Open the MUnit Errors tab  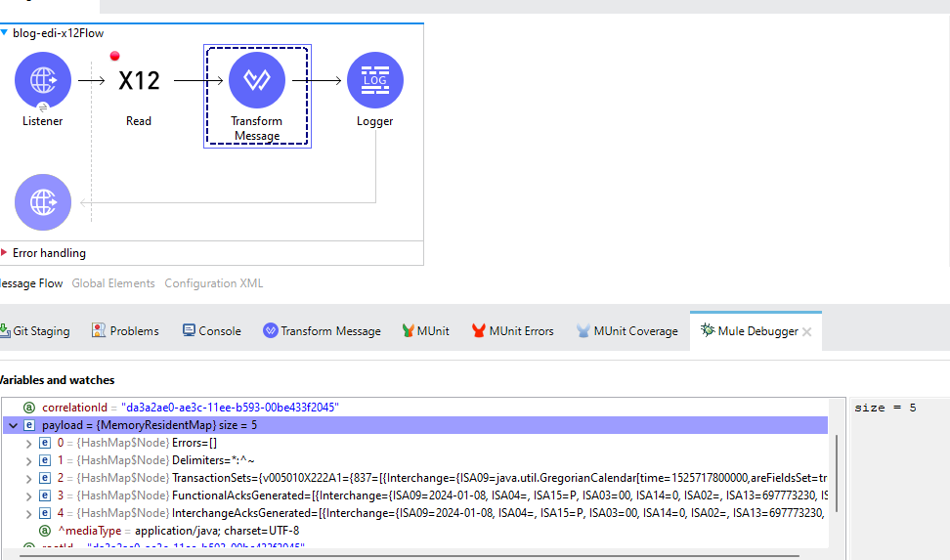512,331
